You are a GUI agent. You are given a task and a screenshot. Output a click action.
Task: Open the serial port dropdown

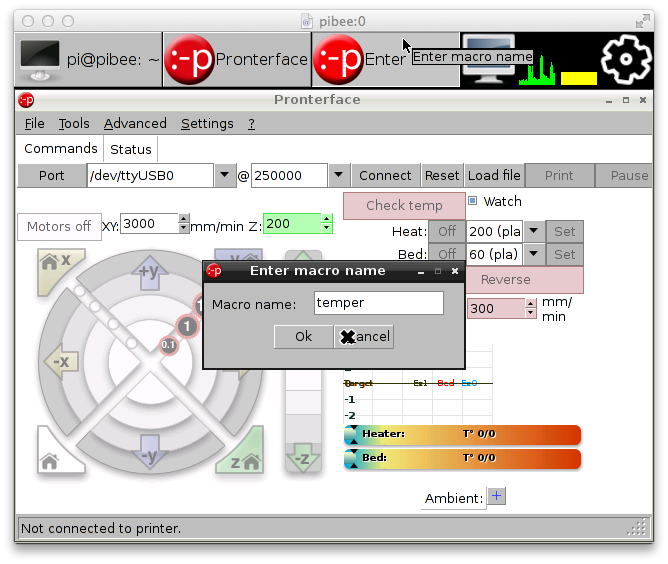pos(225,175)
